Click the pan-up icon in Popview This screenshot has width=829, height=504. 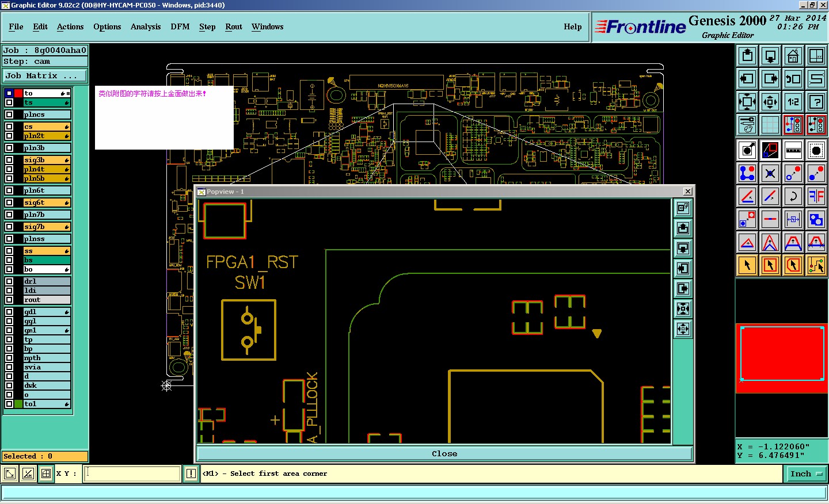coord(683,228)
